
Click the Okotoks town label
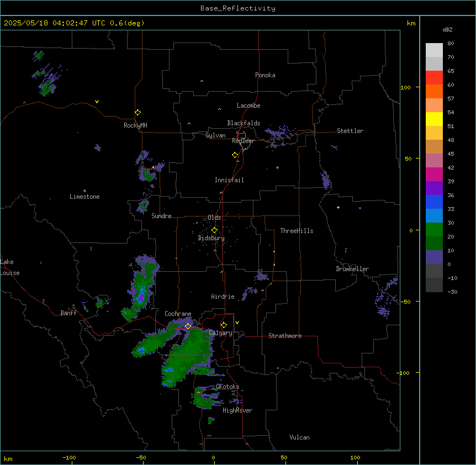228,387
